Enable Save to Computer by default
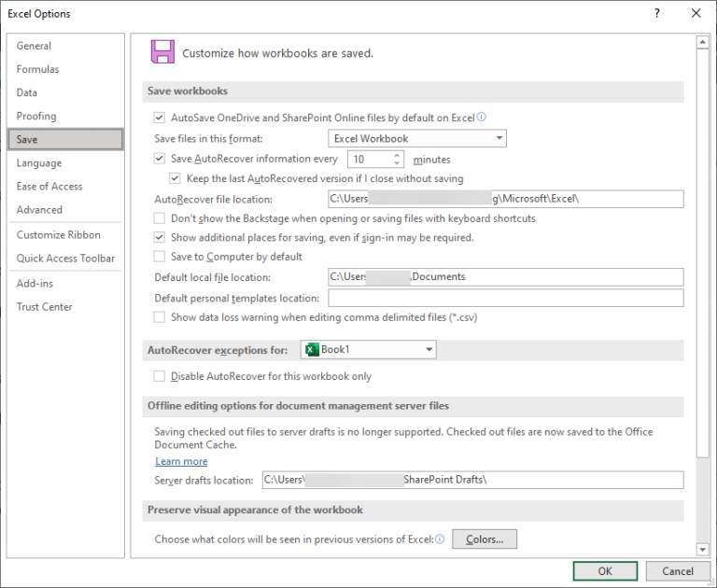717x588 pixels. tap(159, 257)
